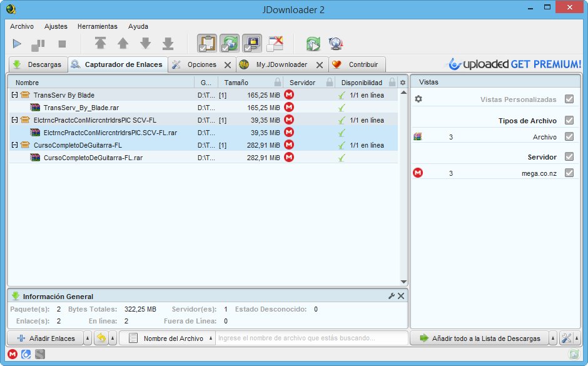The height and width of the screenshot is (366, 588).
Task: Expand Añadir Enlaces dropdown arrow
Action: pyautogui.click(x=88, y=338)
